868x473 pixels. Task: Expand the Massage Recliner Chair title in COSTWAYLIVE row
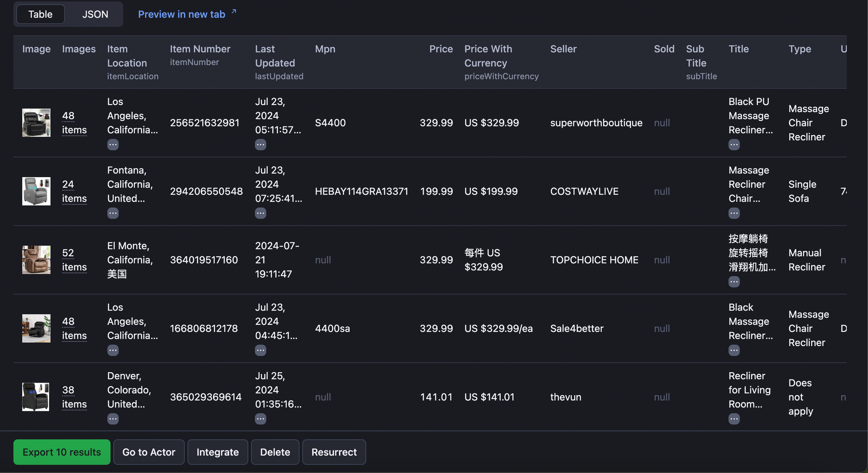point(734,213)
